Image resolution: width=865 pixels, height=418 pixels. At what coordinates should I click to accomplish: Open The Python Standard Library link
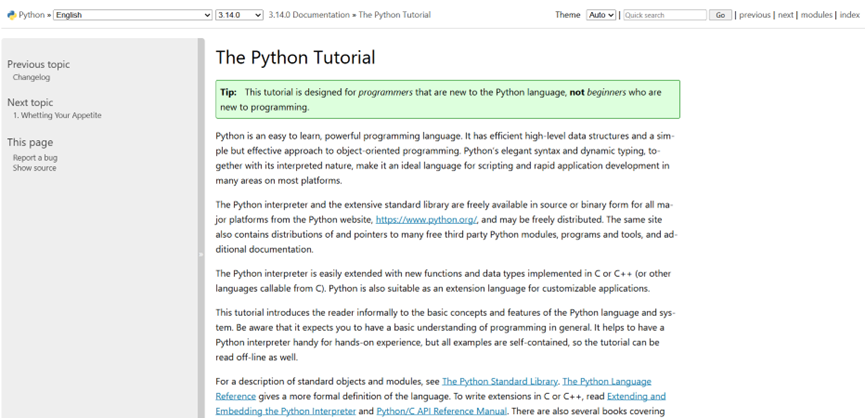point(500,381)
